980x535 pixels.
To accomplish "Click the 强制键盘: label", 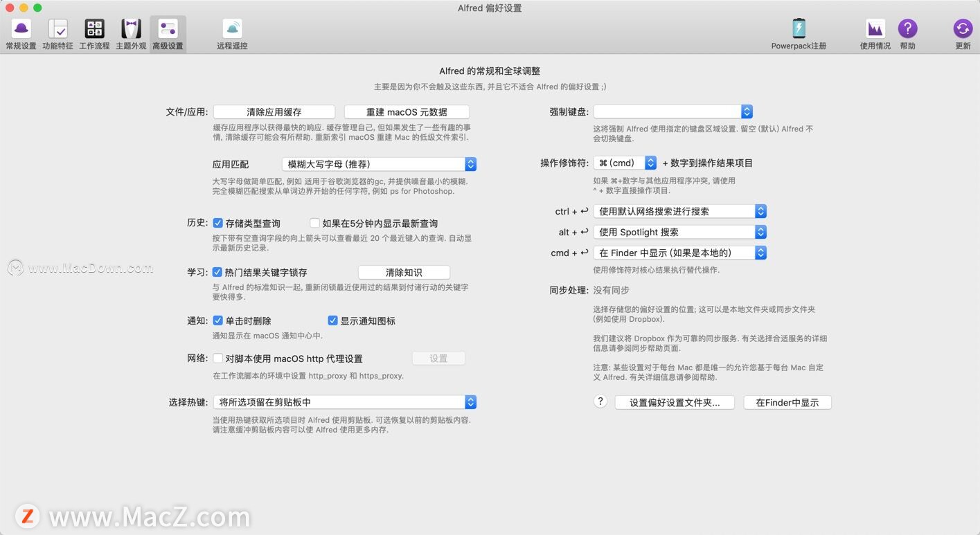I will pos(569,111).
